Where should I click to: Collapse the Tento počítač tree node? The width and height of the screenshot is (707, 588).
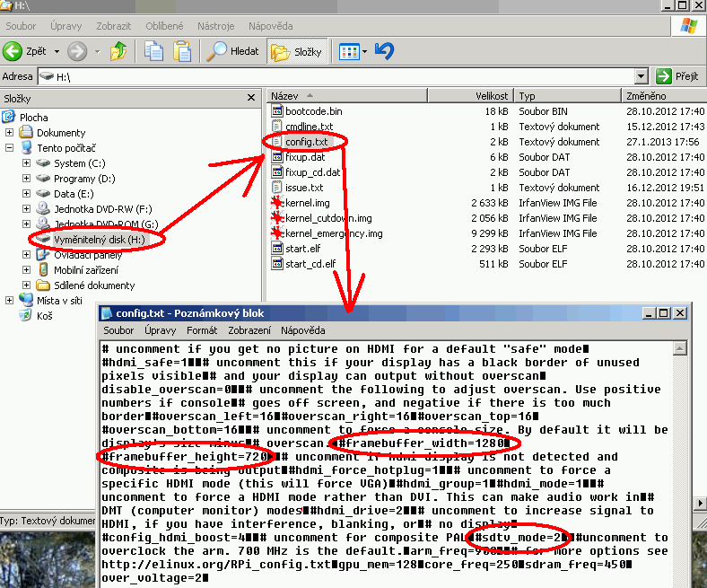10,148
